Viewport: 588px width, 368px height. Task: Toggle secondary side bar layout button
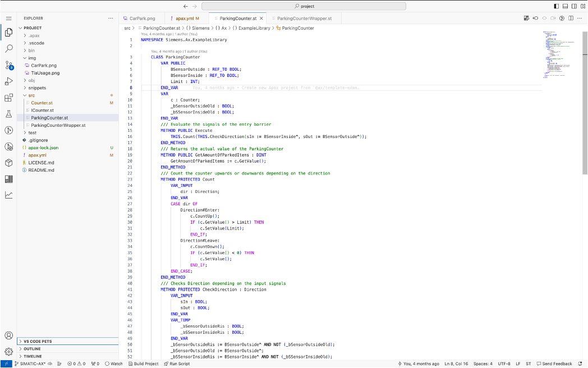pyautogui.click(x=574, y=6)
